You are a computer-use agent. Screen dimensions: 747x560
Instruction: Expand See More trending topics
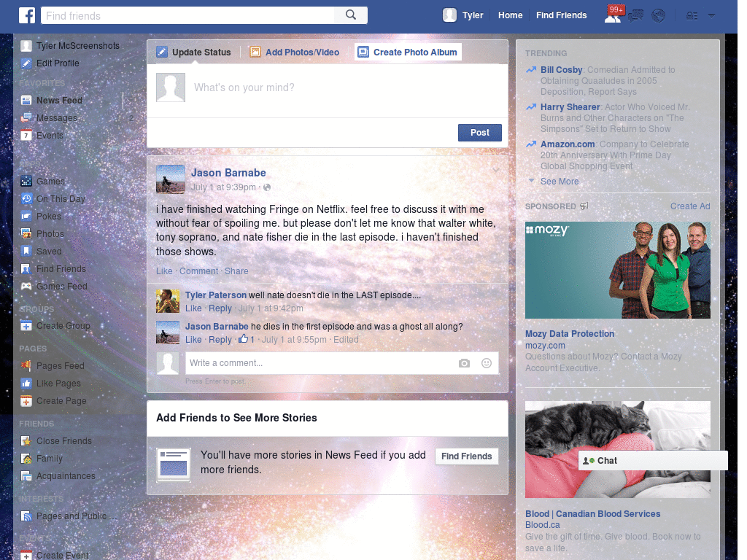[x=560, y=182]
